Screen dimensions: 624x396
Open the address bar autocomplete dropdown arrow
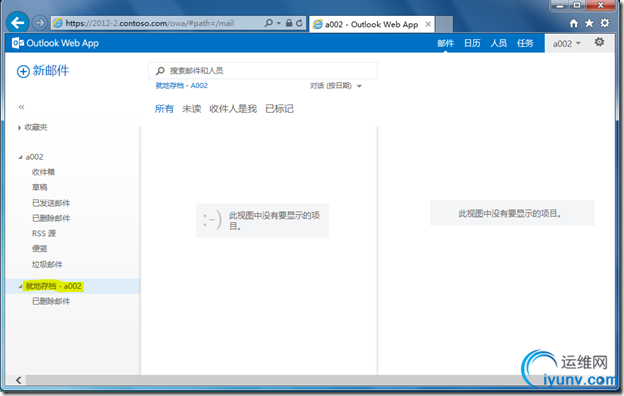pyautogui.click(x=279, y=23)
